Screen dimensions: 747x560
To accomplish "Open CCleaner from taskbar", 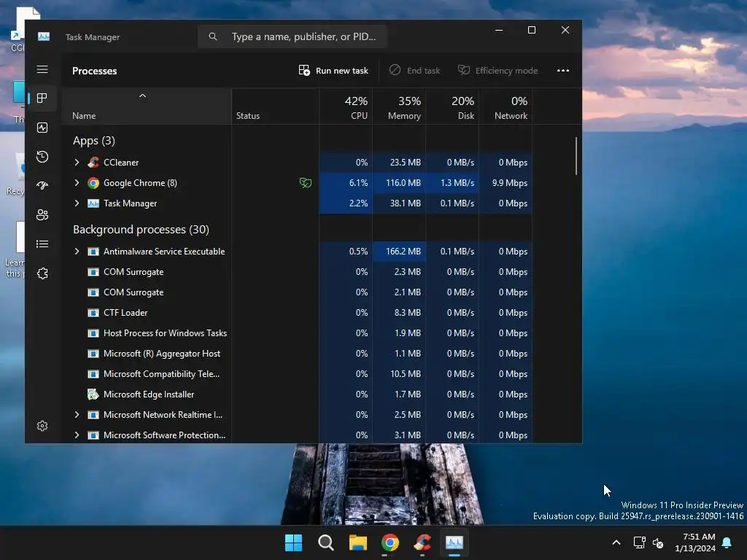I will 422,542.
